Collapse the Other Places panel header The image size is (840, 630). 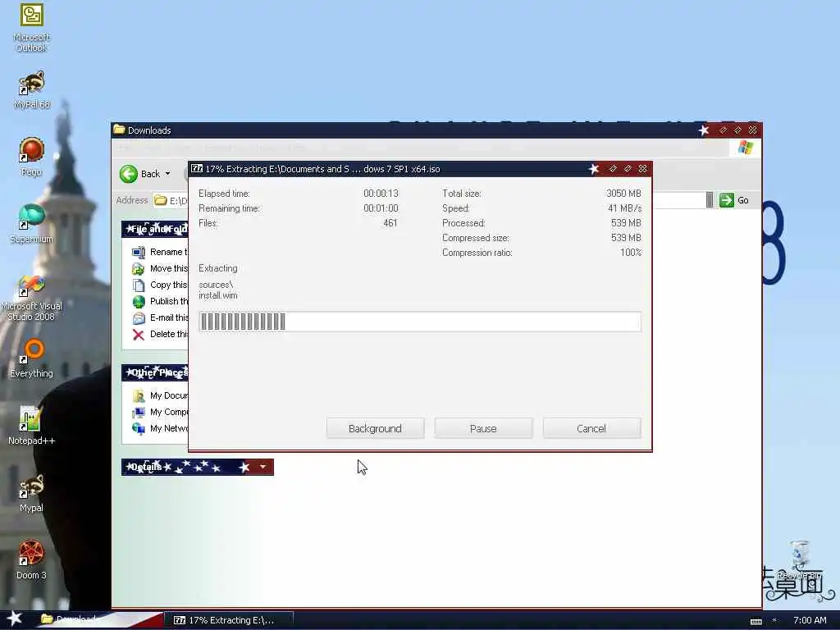point(155,372)
